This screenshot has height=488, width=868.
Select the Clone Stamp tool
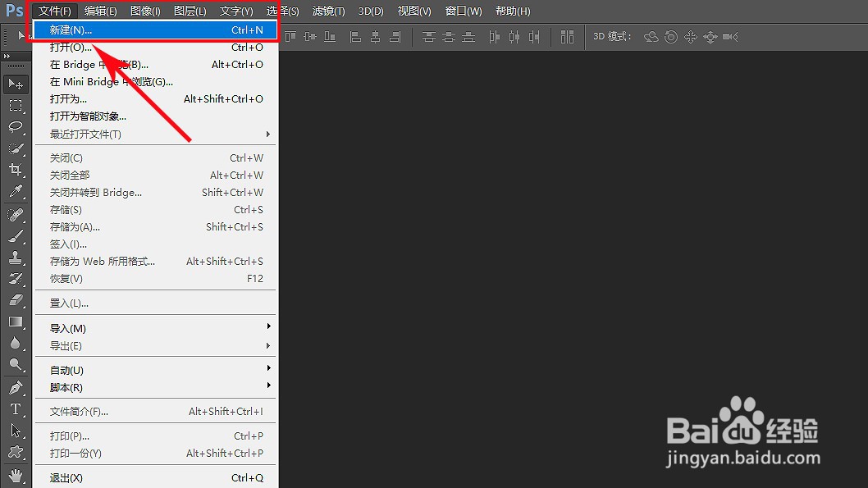click(x=16, y=258)
